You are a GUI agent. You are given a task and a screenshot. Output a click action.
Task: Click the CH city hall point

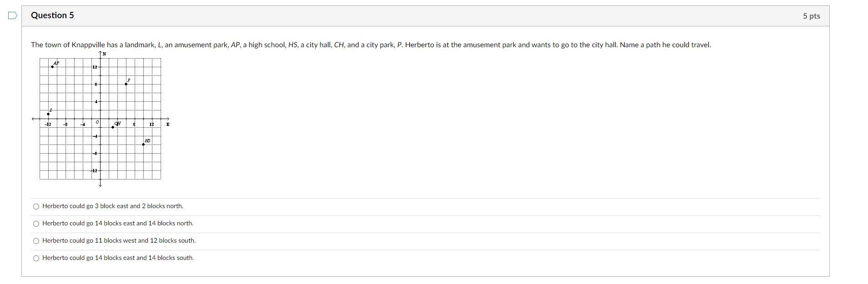113,127
